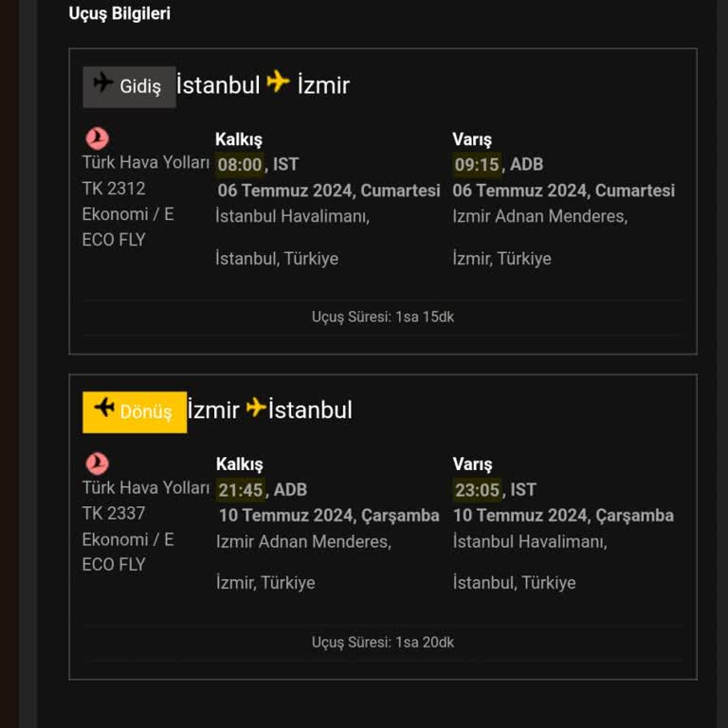This screenshot has width=728, height=728.
Task: Click the yellow plane between İzmir and İstanbul
Action: click(x=256, y=408)
